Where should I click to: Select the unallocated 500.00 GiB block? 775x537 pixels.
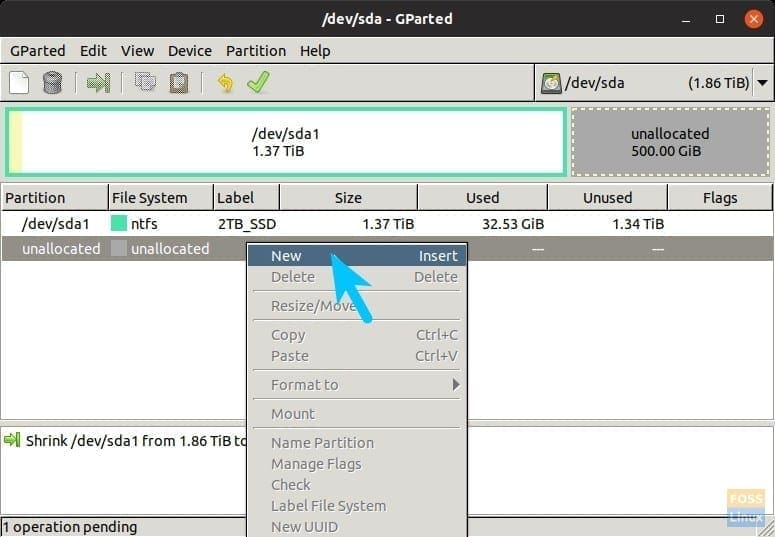coord(669,142)
